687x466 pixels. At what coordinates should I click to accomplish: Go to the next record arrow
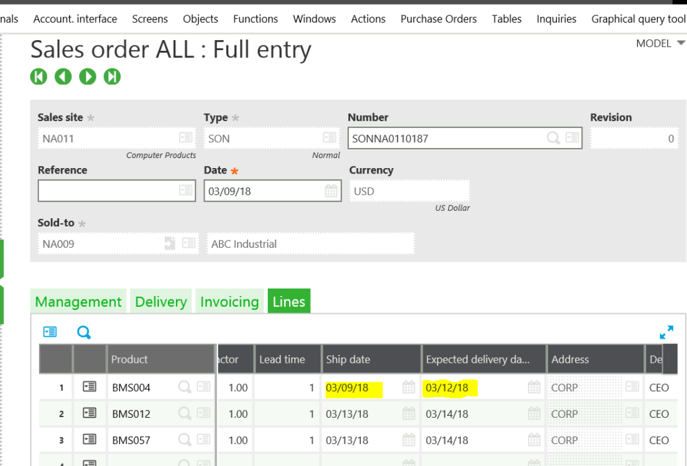88,76
